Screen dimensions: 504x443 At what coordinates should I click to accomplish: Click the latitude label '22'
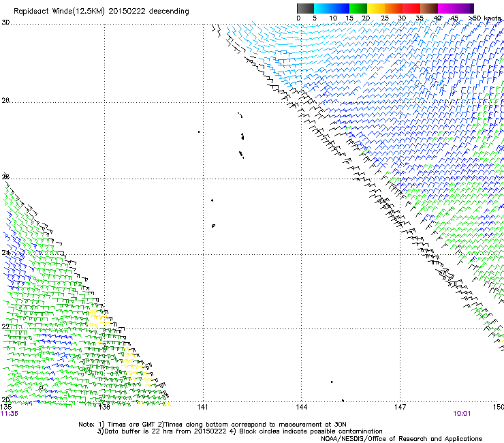pyautogui.click(x=5, y=326)
